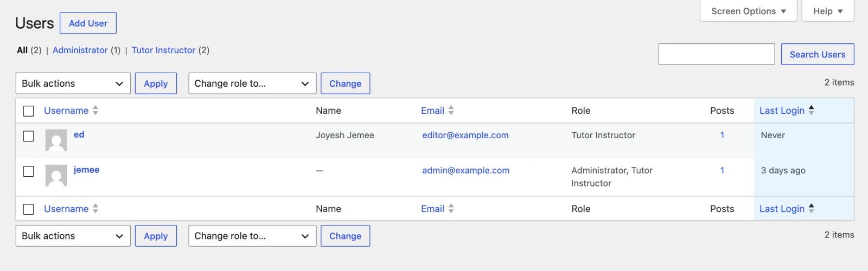Click jemee's user avatar image
Image resolution: width=868 pixels, height=271 pixels.
[x=56, y=176]
